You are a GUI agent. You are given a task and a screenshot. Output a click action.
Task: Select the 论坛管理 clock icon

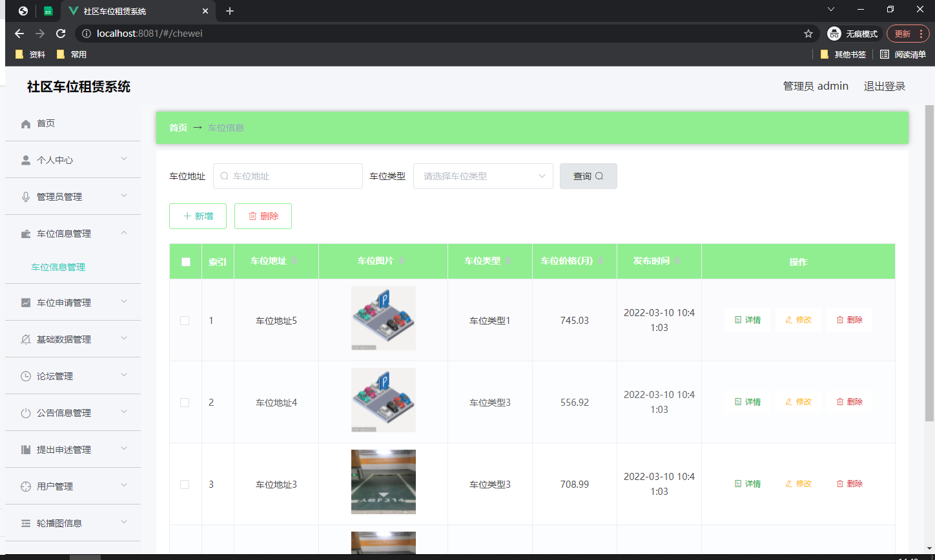[26, 375]
